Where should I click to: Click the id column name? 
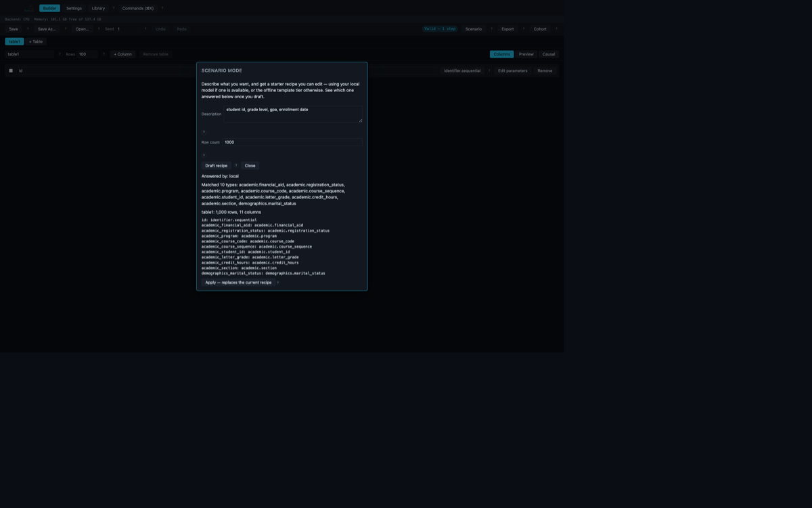(x=20, y=70)
